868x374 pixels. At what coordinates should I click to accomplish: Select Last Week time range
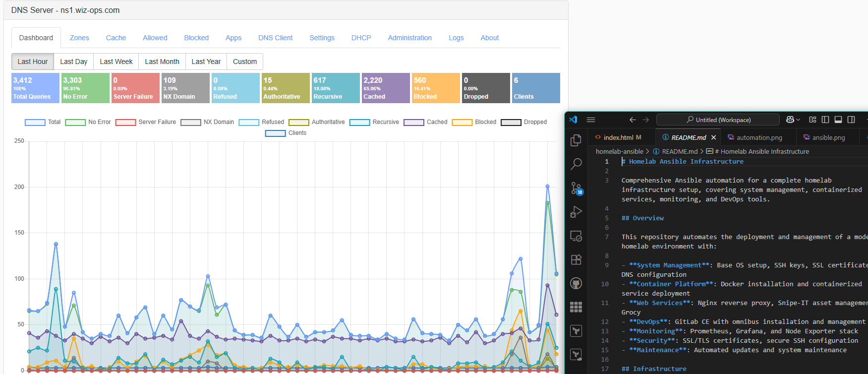[x=116, y=62]
